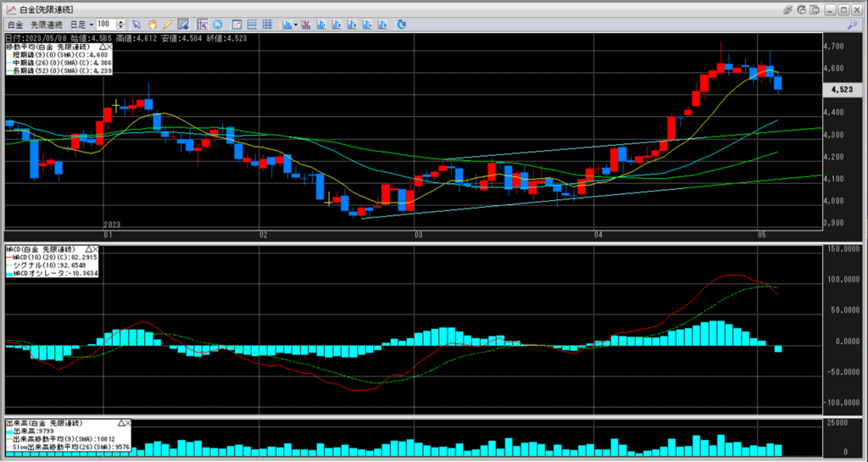Click the bar count field showing 100

click(105, 25)
